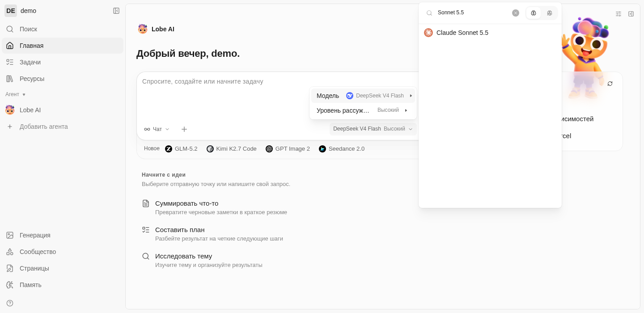Collapse the left sidebar panel icon
This screenshot has width=644, height=313.
[116, 11]
